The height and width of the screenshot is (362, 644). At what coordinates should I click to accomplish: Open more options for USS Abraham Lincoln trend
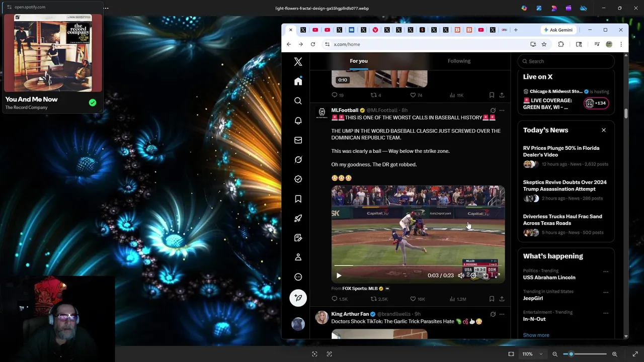pos(606,271)
